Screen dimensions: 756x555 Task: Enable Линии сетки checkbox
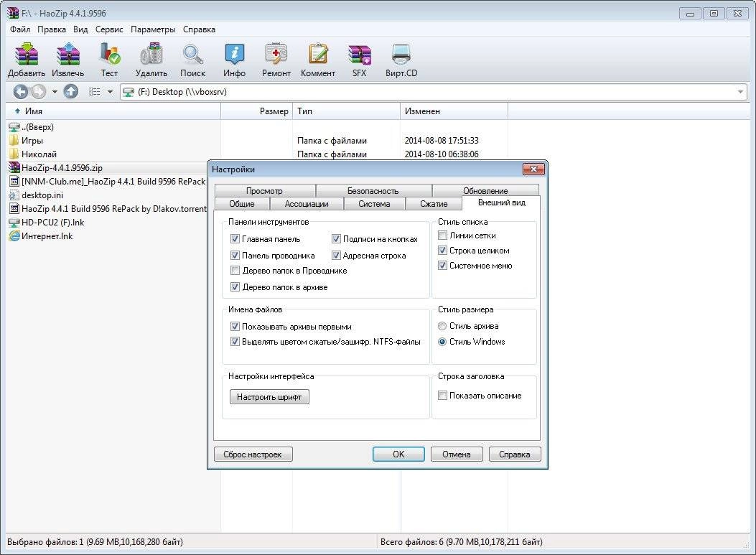tap(442, 235)
